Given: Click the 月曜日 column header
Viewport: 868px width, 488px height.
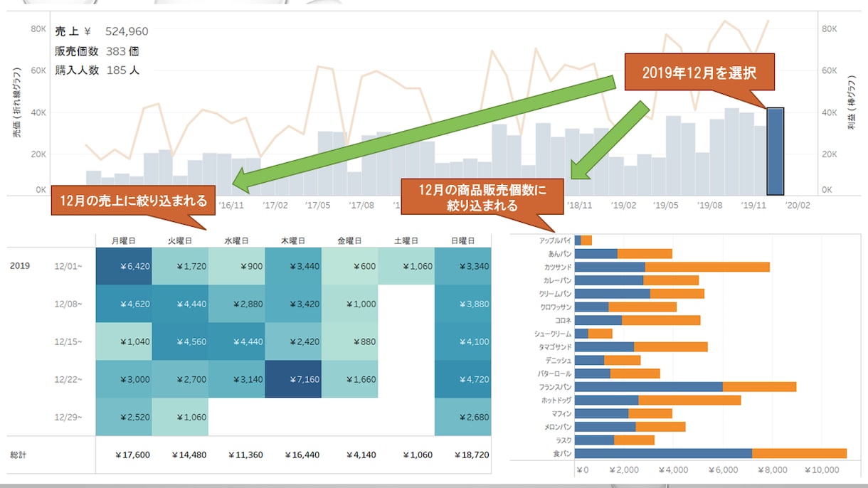Looking at the screenshot, I should (125, 241).
